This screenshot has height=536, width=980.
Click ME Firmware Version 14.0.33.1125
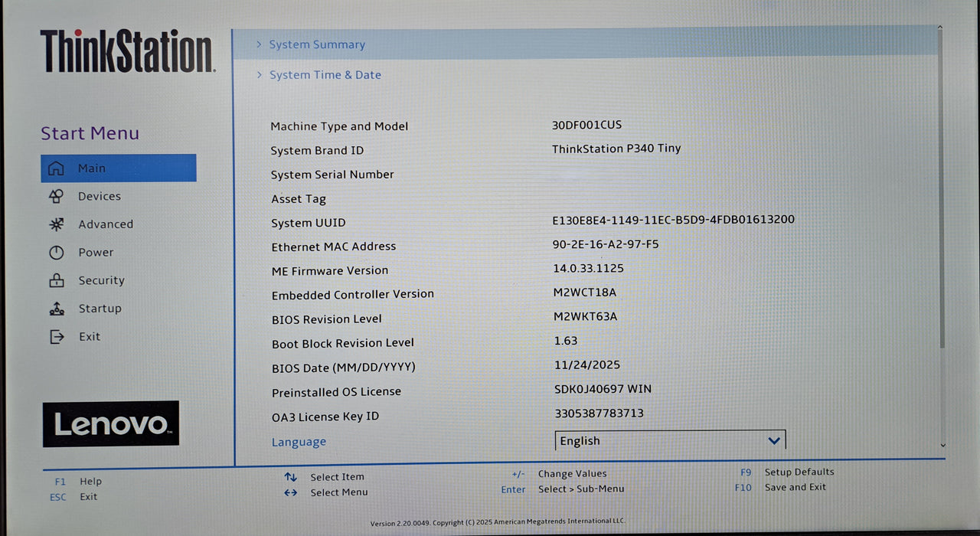pos(589,269)
